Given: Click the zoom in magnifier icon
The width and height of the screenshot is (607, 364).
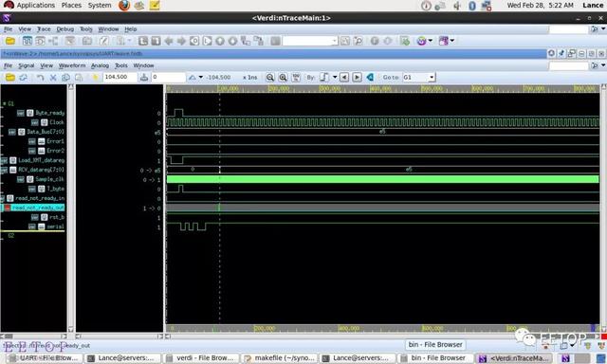Looking at the screenshot, I should pyautogui.click(x=283, y=78).
